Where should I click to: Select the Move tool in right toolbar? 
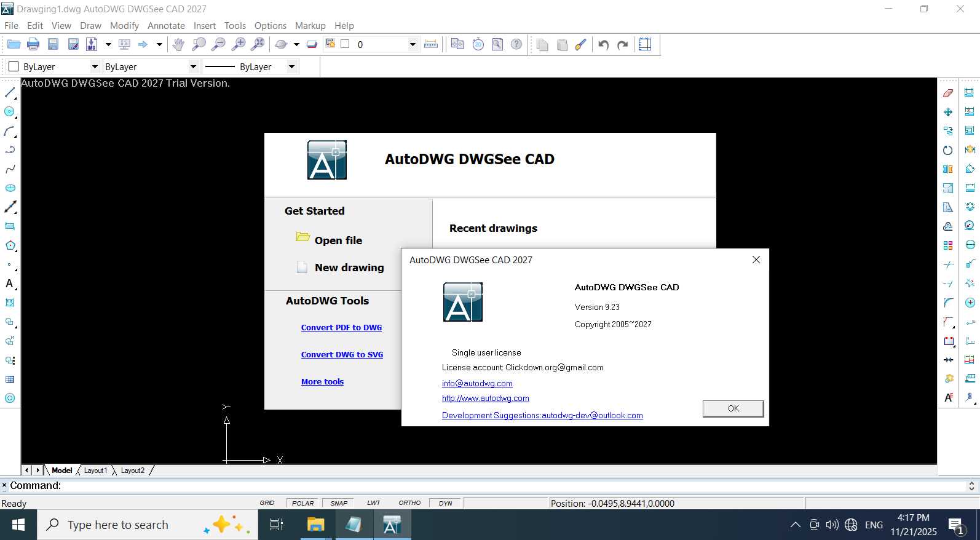pyautogui.click(x=948, y=112)
